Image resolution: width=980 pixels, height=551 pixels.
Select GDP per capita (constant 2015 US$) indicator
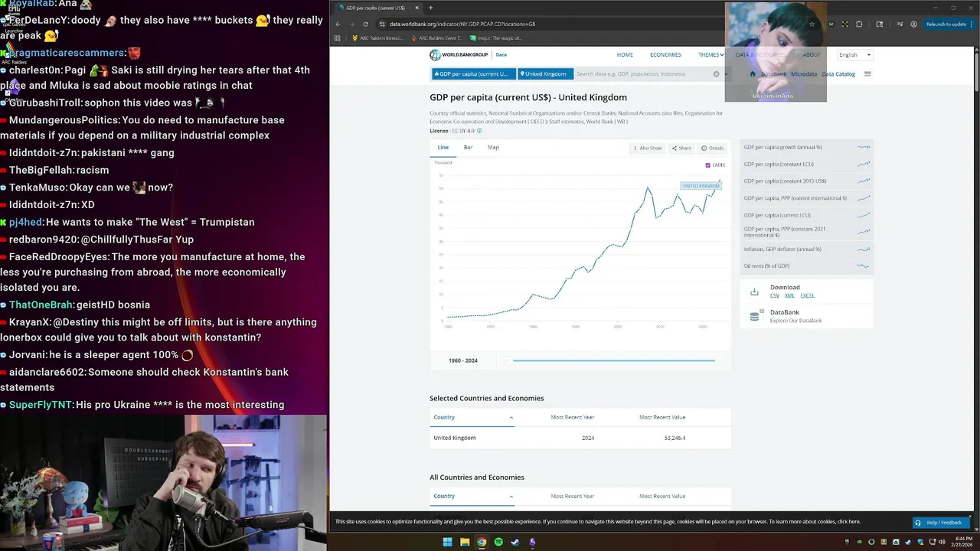(x=806, y=181)
